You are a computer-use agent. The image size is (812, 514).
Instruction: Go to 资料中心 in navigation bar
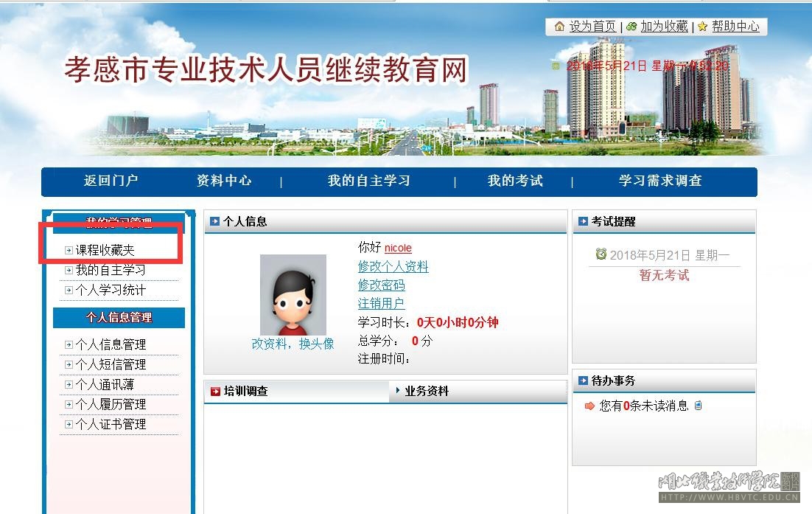pyautogui.click(x=223, y=181)
